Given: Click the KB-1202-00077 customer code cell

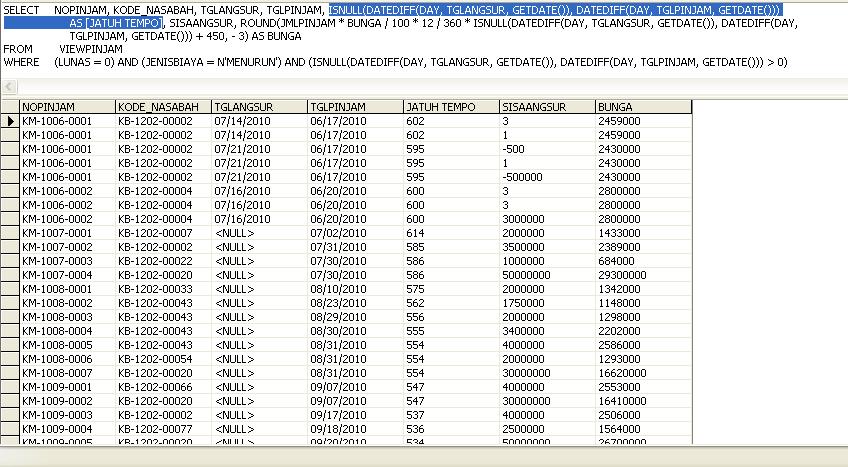Looking at the screenshot, I should [x=163, y=429].
